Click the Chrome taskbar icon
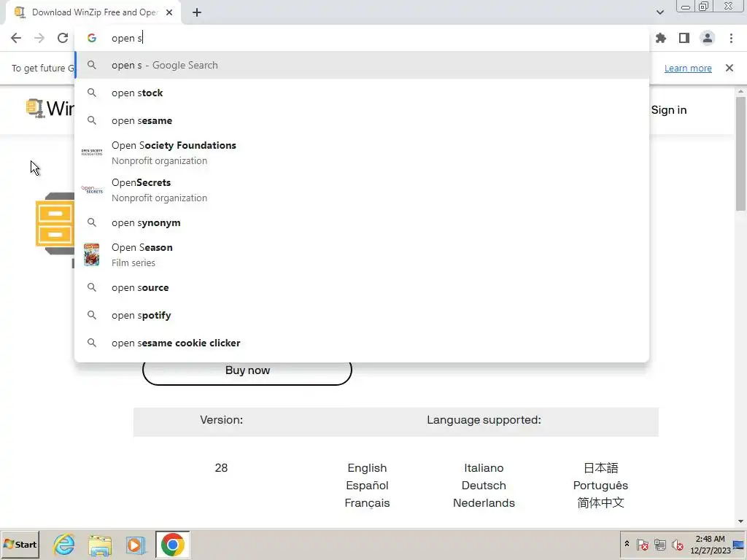 coord(172,544)
